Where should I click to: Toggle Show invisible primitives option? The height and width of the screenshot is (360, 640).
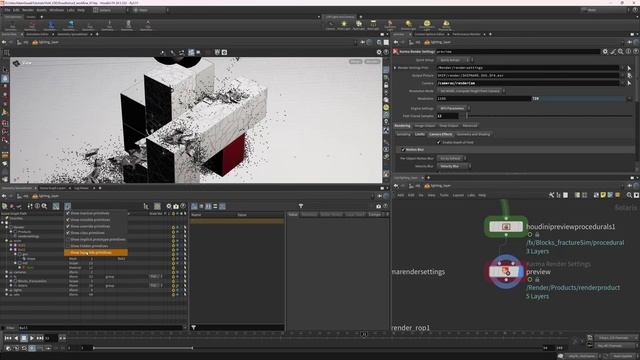click(x=96, y=220)
